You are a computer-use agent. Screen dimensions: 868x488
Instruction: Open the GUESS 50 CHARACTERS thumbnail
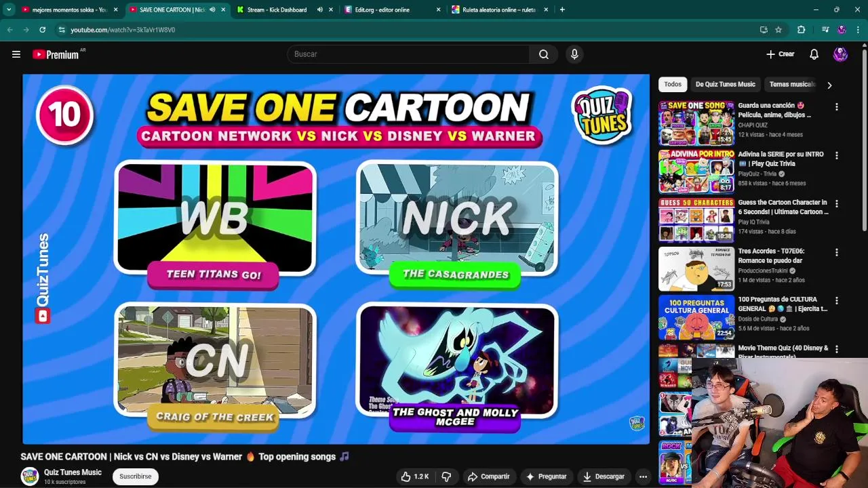(696, 220)
